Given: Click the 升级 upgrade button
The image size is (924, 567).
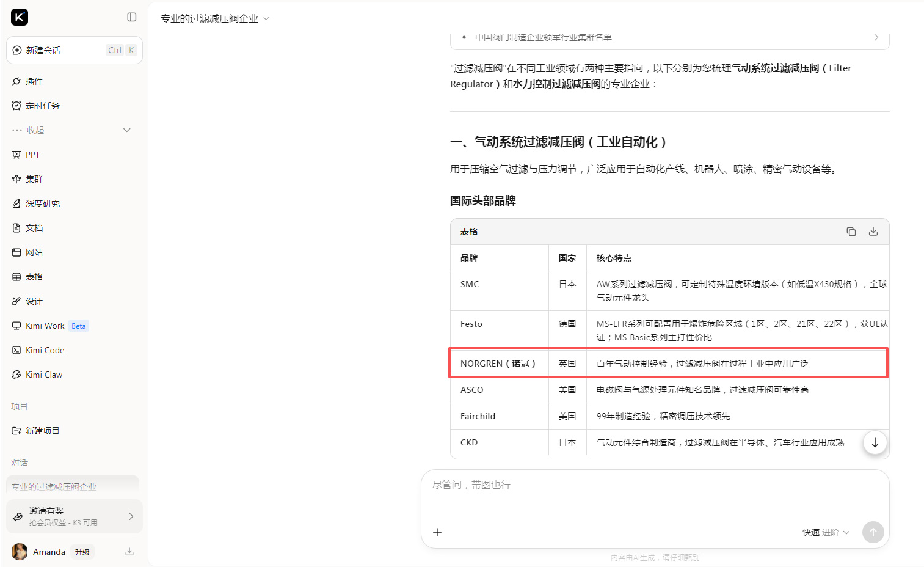Looking at the screenshot, I should point(82,552).
